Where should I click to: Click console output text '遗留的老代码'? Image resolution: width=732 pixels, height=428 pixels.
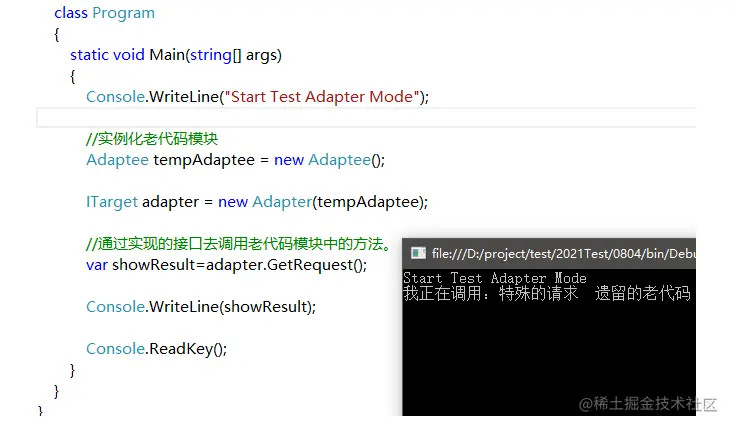[643, 294]
